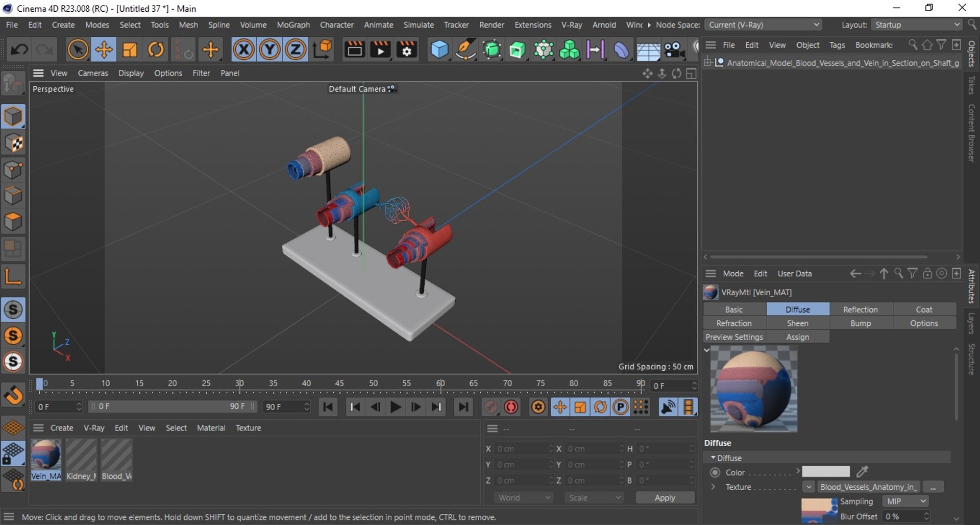980x525 pixels.
Task: Open the MoGraph menu
Action: [293, 25]
